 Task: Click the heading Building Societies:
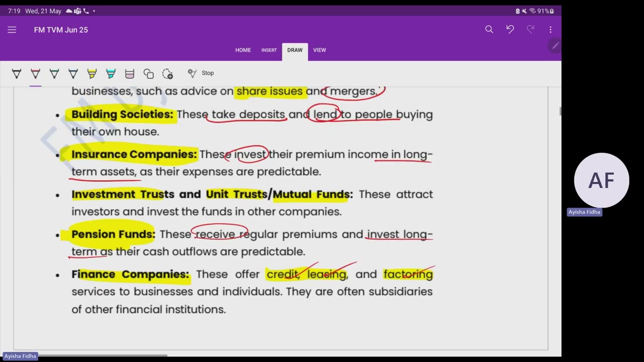coord(122,115)
